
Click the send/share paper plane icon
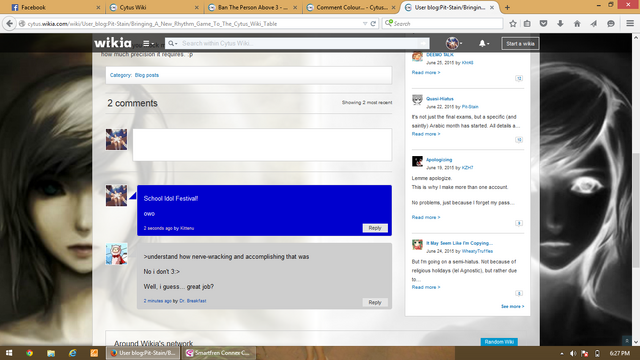pos(593,24)
